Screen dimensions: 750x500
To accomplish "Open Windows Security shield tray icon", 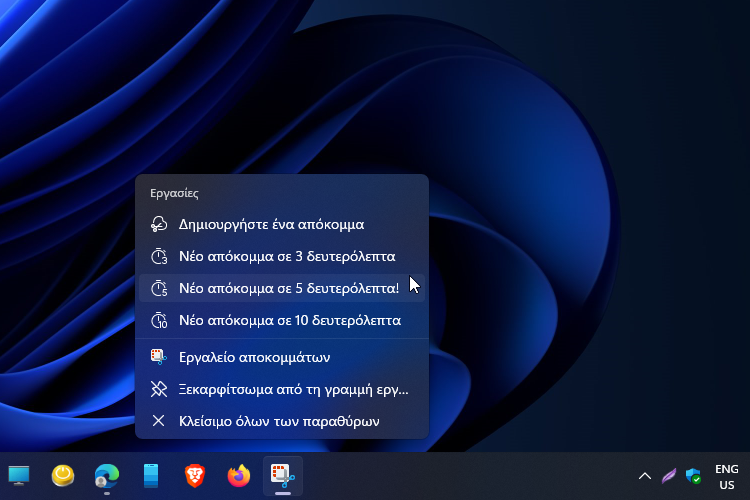I will (x=693, y=476).
